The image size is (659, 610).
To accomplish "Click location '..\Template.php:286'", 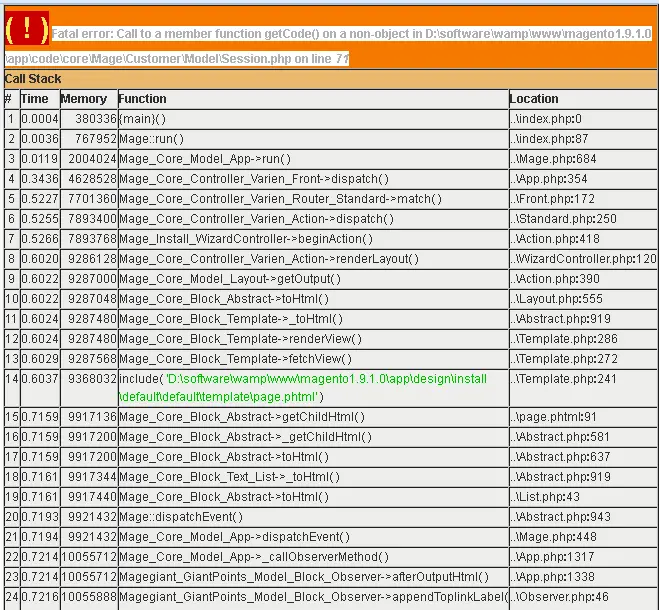I will [x=564, y=339].
